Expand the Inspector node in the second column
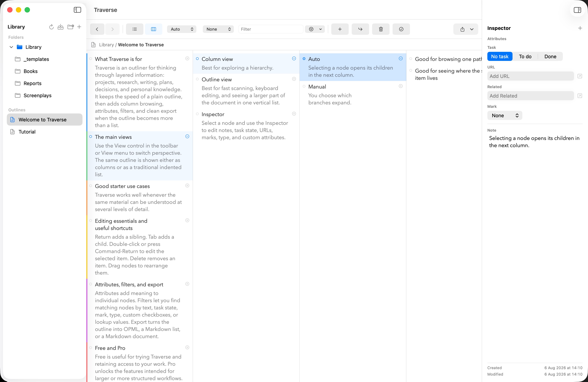This screenshot has width=588, height=382. click(x=294, y=114)
